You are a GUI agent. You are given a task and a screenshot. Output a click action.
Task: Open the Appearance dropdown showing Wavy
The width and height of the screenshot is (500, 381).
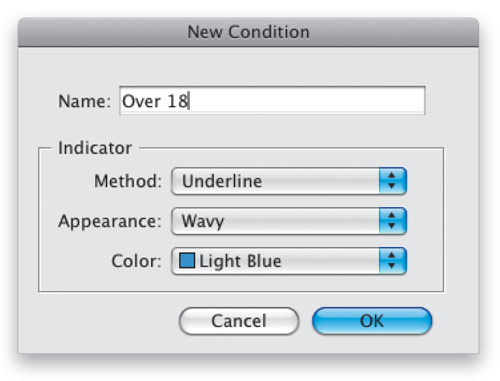289,221
